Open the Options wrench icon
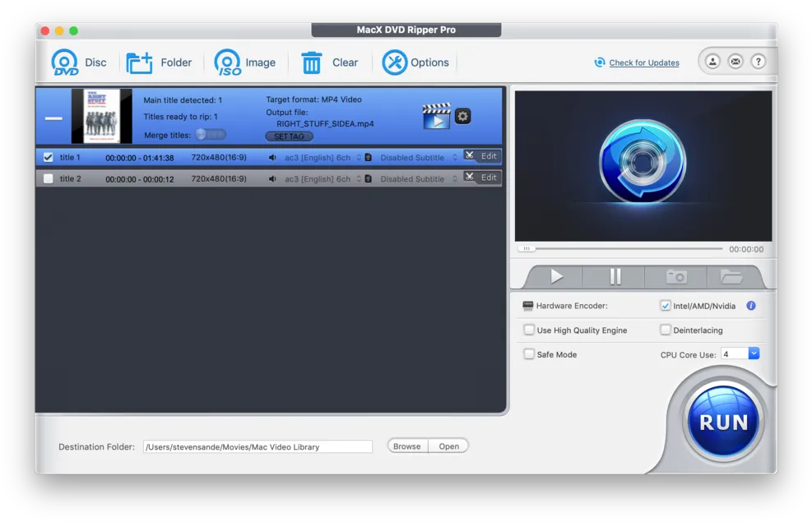Viewport: 812px width, 522px height. point(394,62)
